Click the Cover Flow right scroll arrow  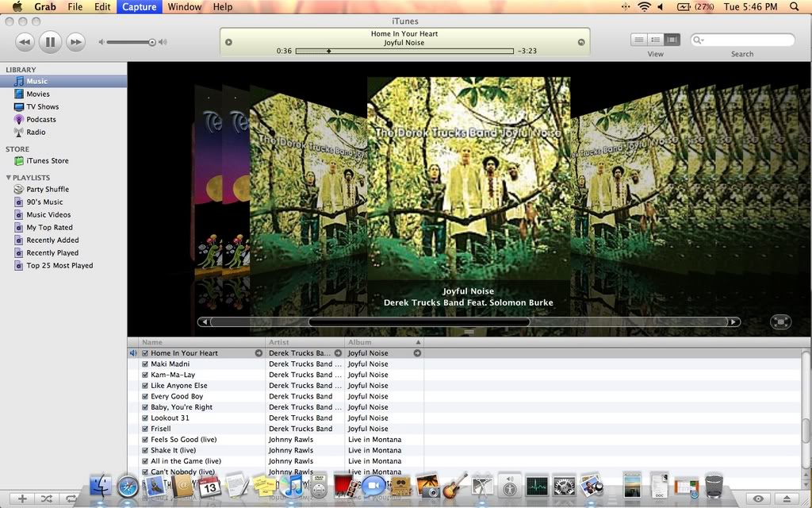pyautogui.click(x=733, y=322)
